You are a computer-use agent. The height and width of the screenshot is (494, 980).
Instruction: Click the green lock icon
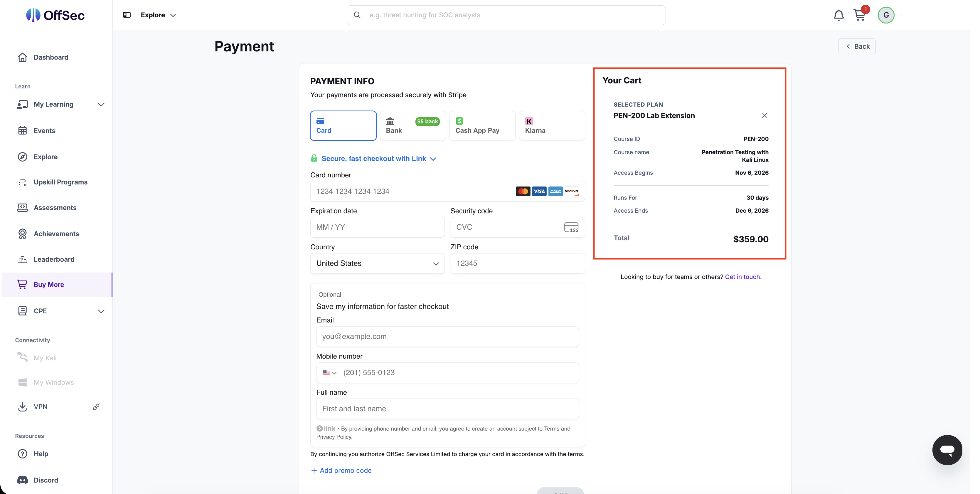click(x=314, y=158)
